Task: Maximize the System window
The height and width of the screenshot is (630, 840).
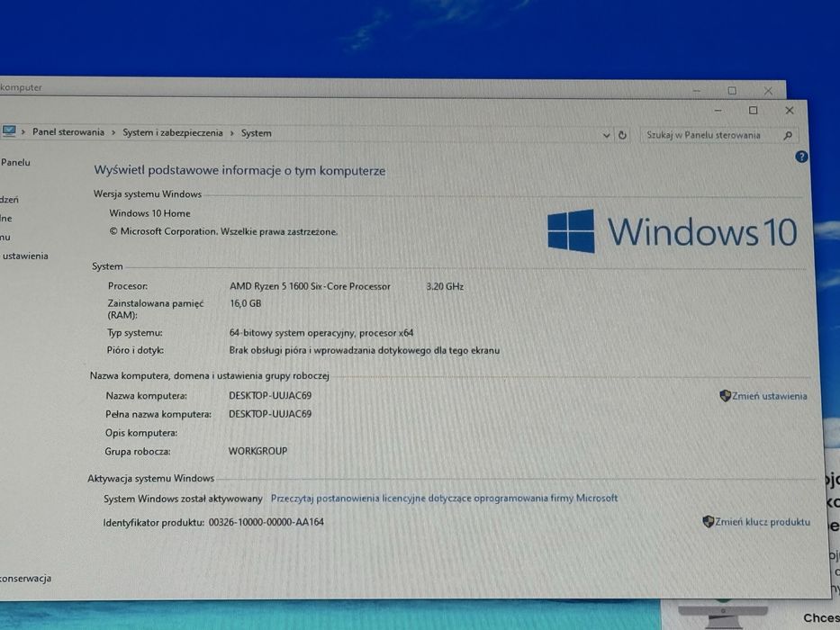Action: coord(754,111)
